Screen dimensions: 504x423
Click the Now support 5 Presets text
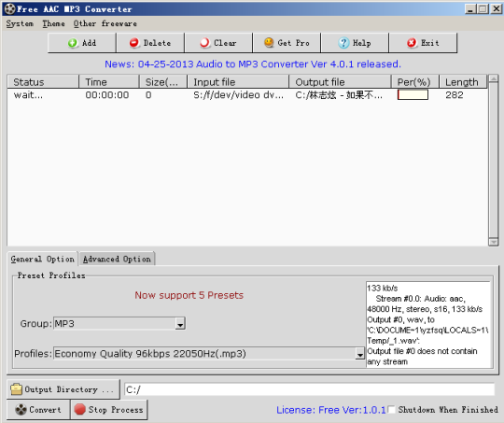[189, 295]
